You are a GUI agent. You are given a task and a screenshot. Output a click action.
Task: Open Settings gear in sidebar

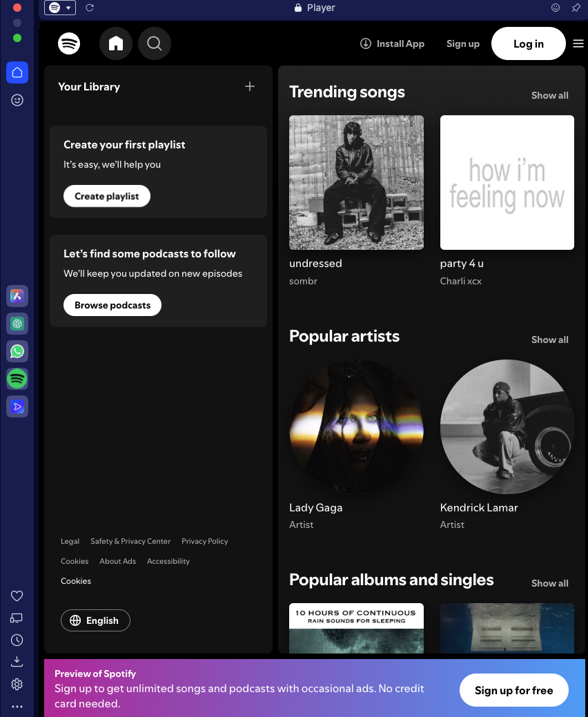tap(17, 684)
